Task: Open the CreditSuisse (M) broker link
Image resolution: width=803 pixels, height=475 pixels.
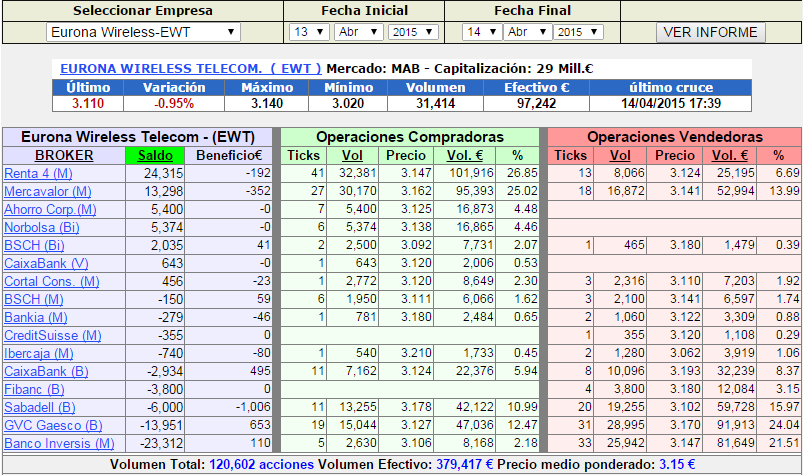Action: pos(53,335)
